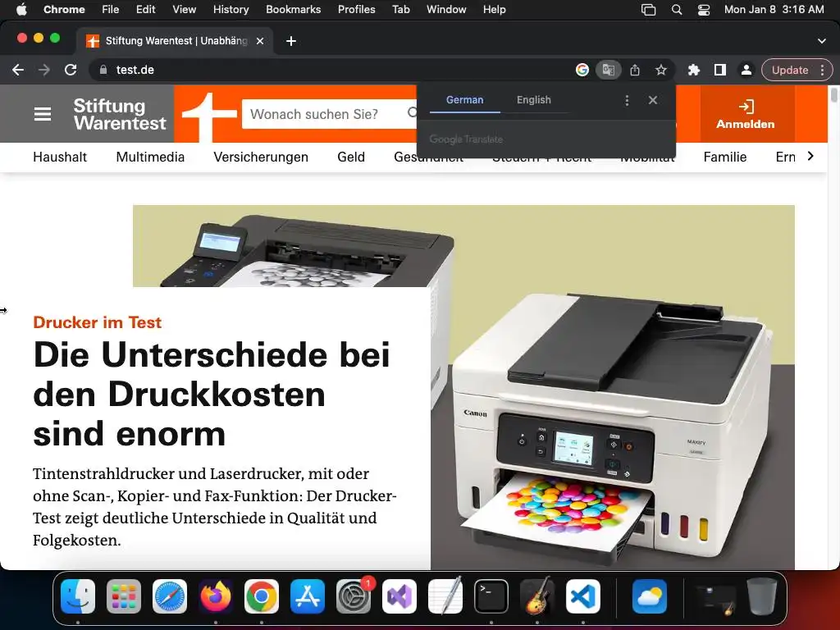Image resolution: width=840 pixels, height=630 pixels.
Task: Open Control Center in menu bar
Action: [x=703, y=9]
